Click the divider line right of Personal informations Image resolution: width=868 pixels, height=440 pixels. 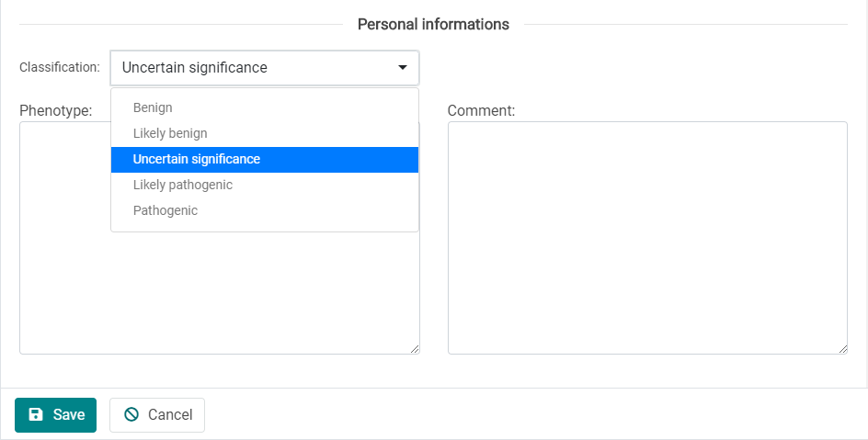coord(685,24)
